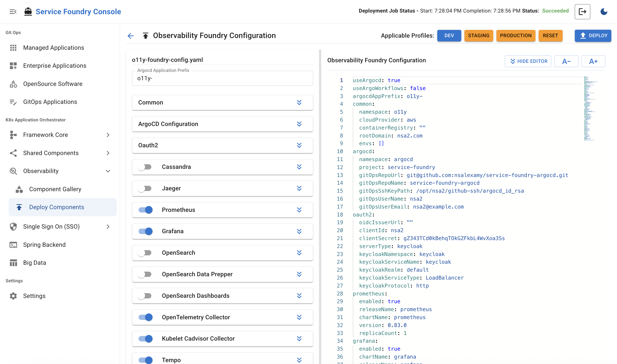617x364 pixels.
Task: Click the Argocd Application Prefix input field
Action: (222, 79)
